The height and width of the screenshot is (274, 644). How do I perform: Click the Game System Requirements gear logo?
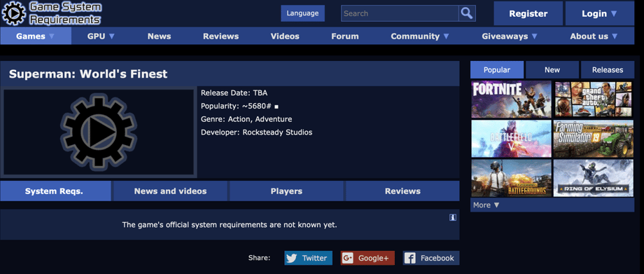coord(14,13)
